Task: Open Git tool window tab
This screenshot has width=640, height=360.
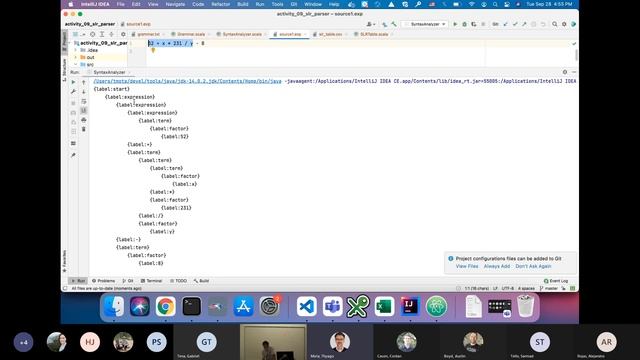Action: click(128, 281)
